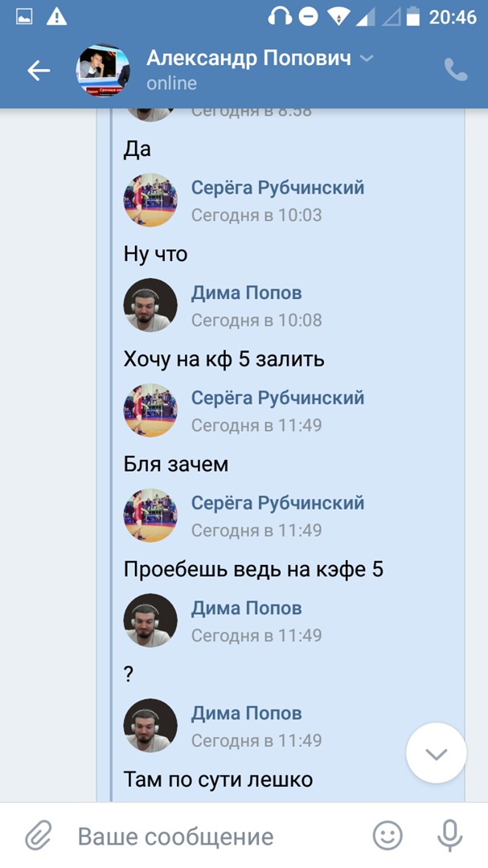Open the attachment paperclip menu
This screenshot has width=488, height=868.
[39, 836]
